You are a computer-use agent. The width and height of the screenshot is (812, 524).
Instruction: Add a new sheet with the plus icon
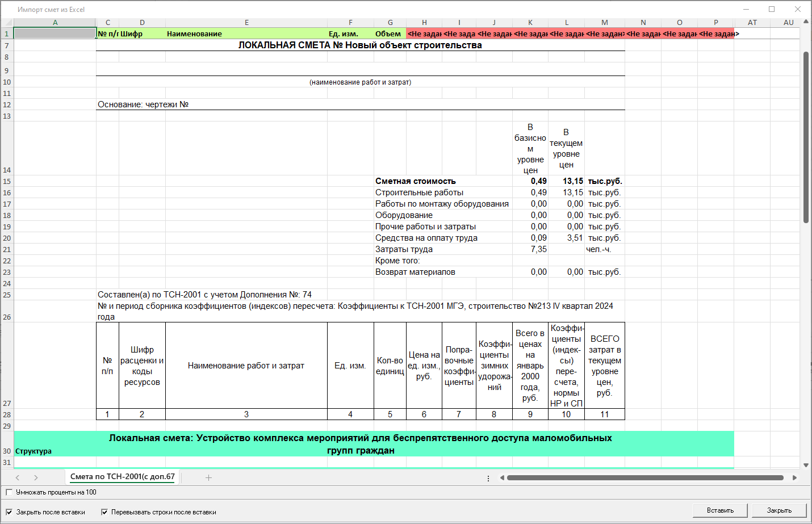point(208,477)
